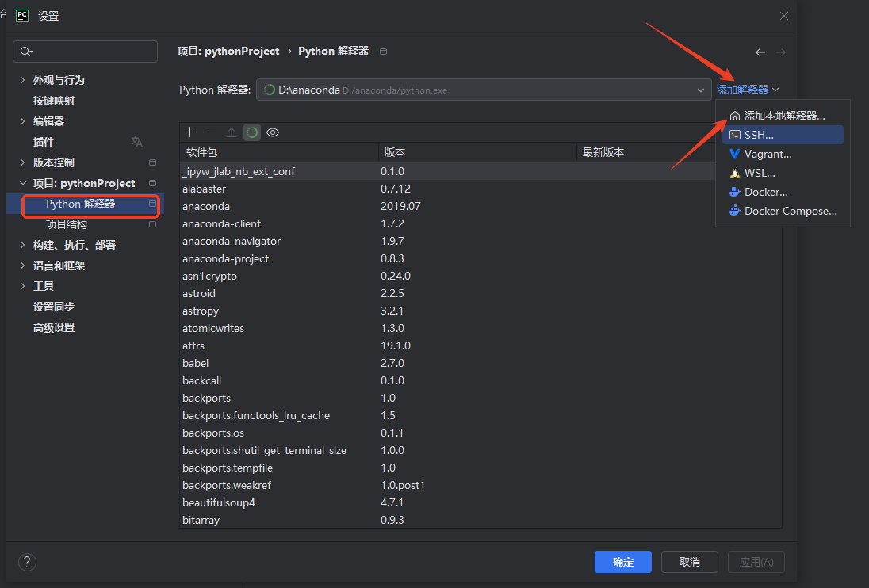This screenshot has height=588, width=869.
Task: Click the 应用(A) button
Action: pos(756,562)
